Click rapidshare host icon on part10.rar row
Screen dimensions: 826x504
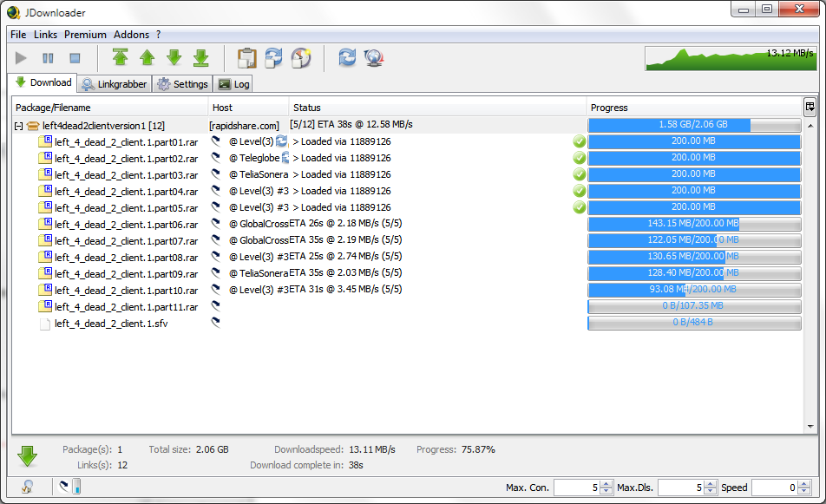click(216, 289)
